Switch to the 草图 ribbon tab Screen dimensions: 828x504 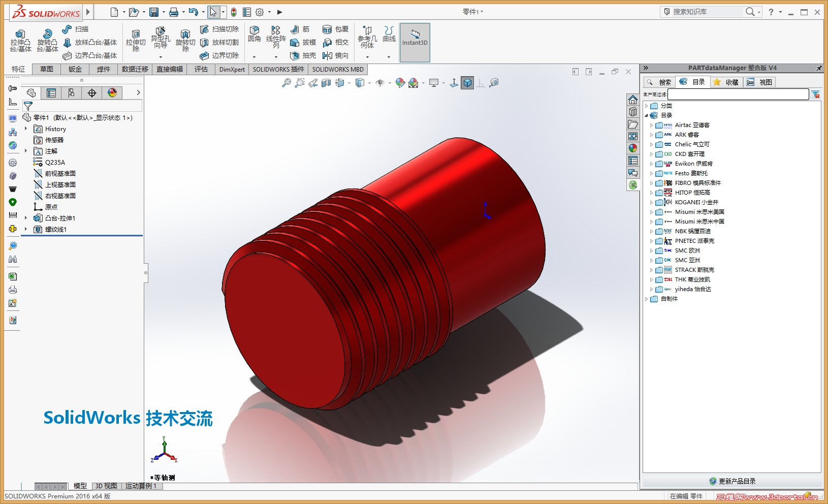point(47,69)
